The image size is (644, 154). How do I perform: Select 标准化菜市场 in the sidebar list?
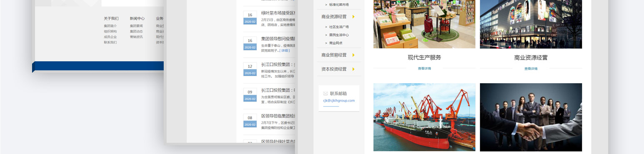click(339, 5)
